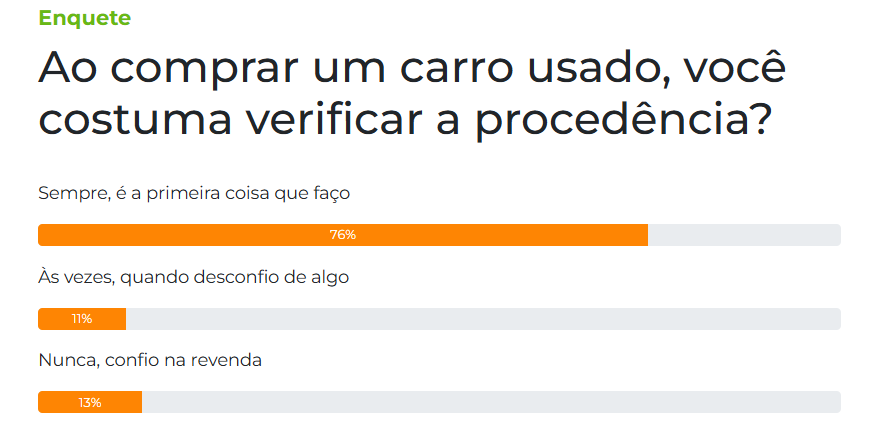Click the 13% percentage label
The image size is (873, 445).
pos(90,402)
